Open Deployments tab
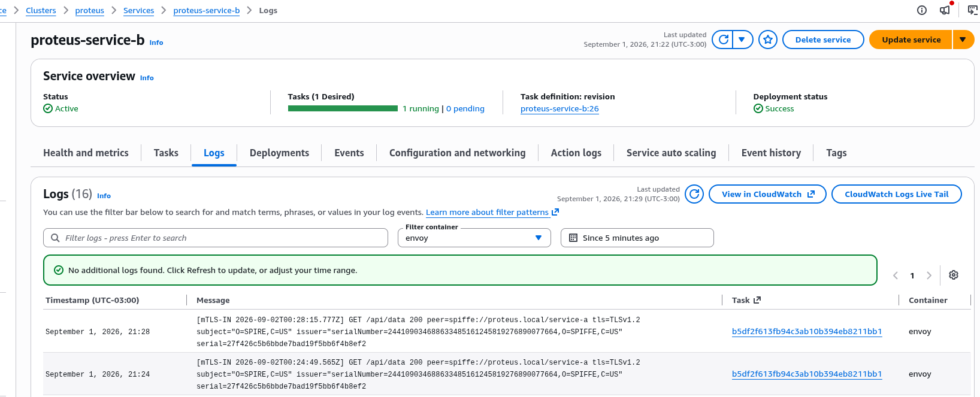The height and width of the screenshot is (397, 980). coord(279,153)
